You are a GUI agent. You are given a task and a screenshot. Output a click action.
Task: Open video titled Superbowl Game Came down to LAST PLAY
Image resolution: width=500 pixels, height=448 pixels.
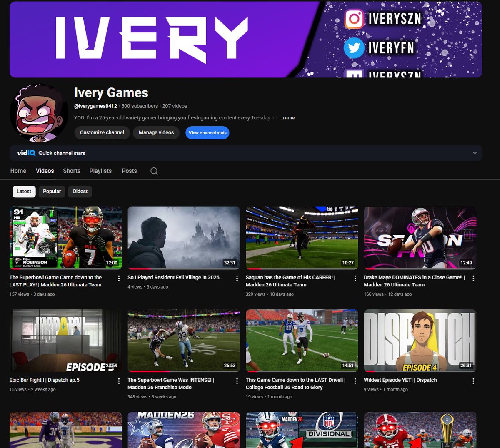(55, 281)
